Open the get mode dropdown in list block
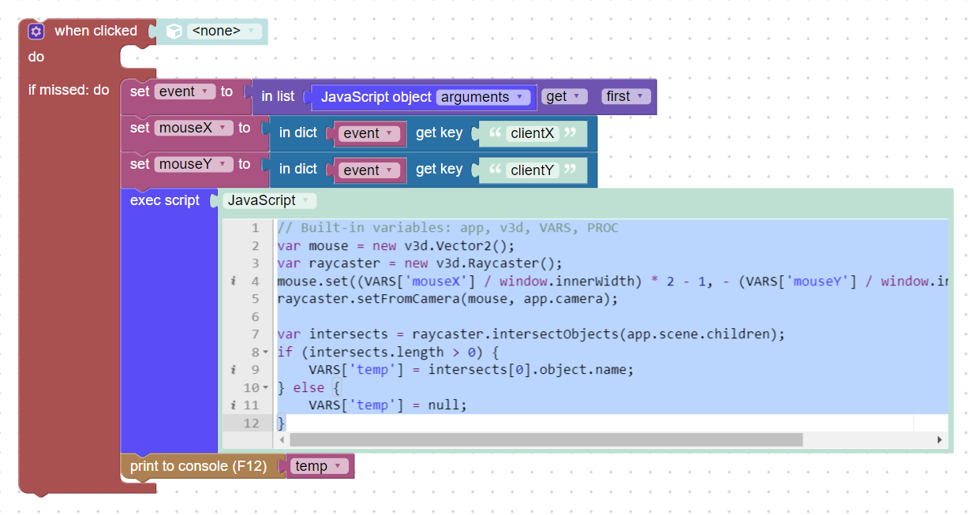This screenshot has height=515, width=980. (564, 96)
